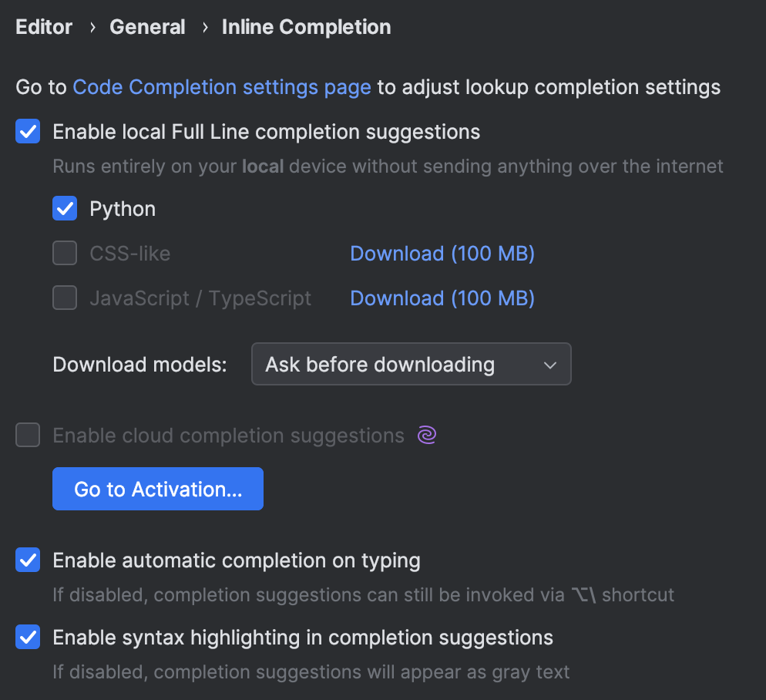Open General from the breadcrumb path

pos(146,27)
